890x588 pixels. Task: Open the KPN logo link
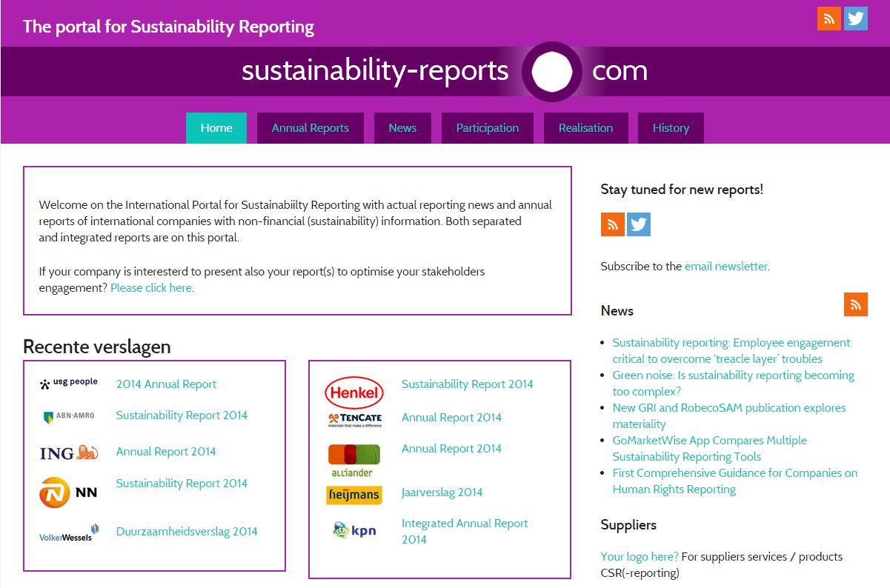(x=354, y=529)
